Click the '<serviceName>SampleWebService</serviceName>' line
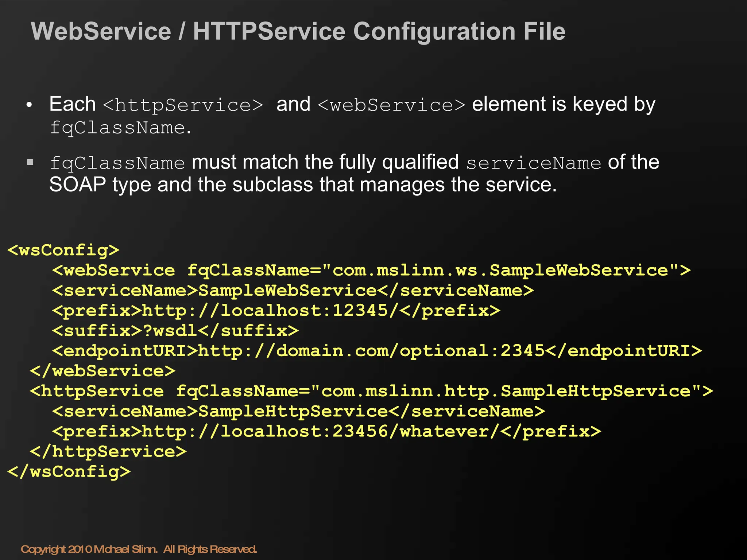 (x=293, y=291)
